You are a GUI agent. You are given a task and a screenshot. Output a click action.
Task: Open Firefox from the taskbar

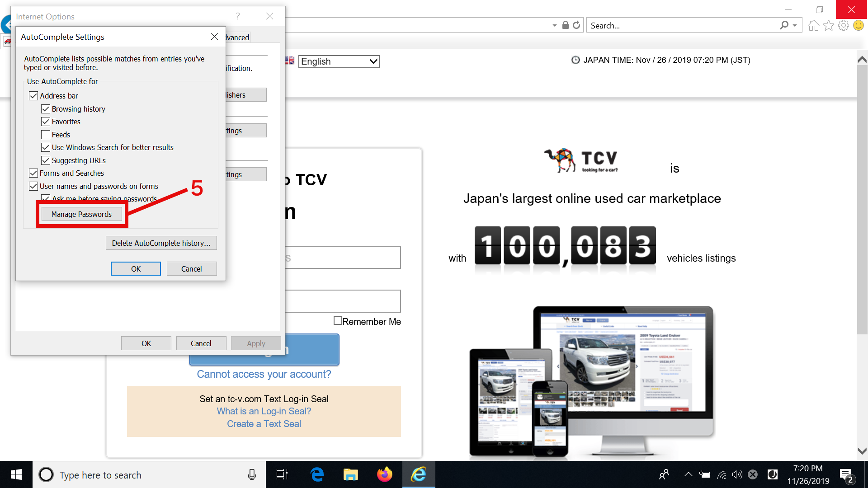pyautogui.click(x=384, y=474)
